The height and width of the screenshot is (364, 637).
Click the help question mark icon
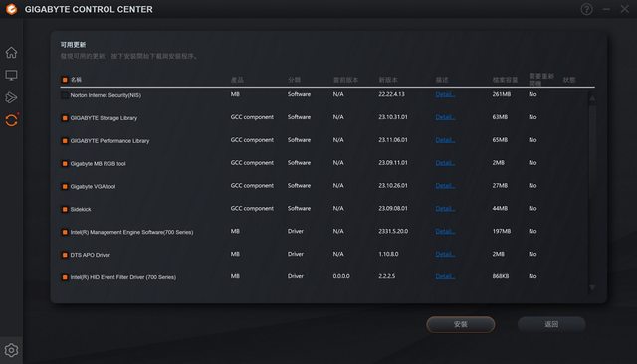tap(586, 9)
